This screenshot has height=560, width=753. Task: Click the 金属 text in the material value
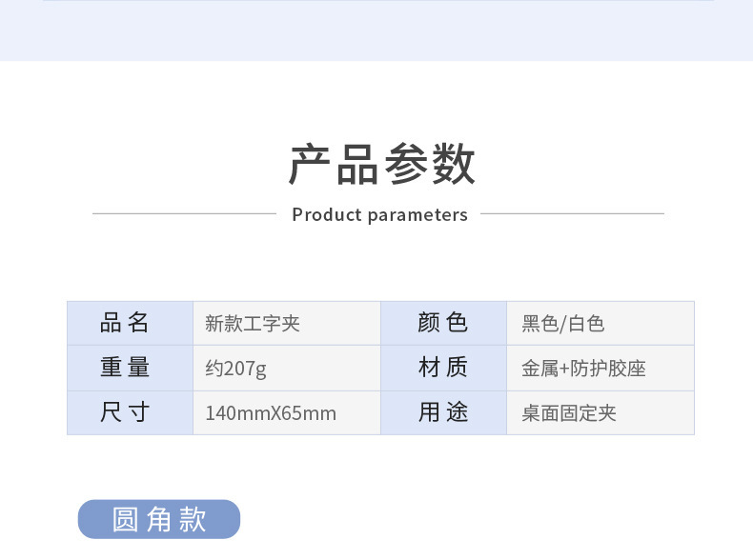tap(538, 369)
